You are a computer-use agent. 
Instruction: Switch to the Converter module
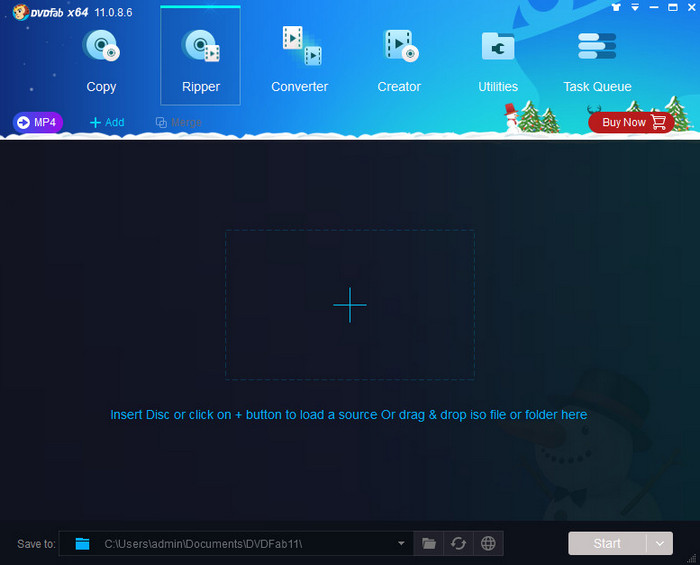[299, 61]
